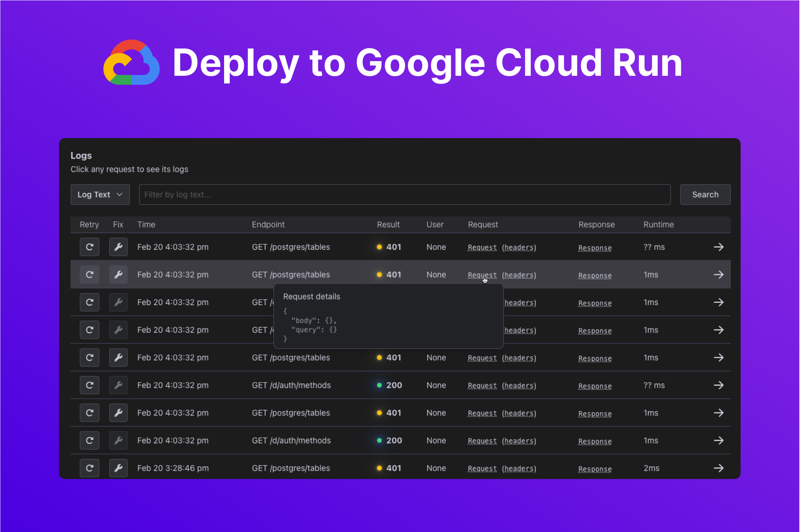Screen dimensions: 801x532
Task: Click retry icon on last /d/auth/methods row
Action: [x=89, y=440]
